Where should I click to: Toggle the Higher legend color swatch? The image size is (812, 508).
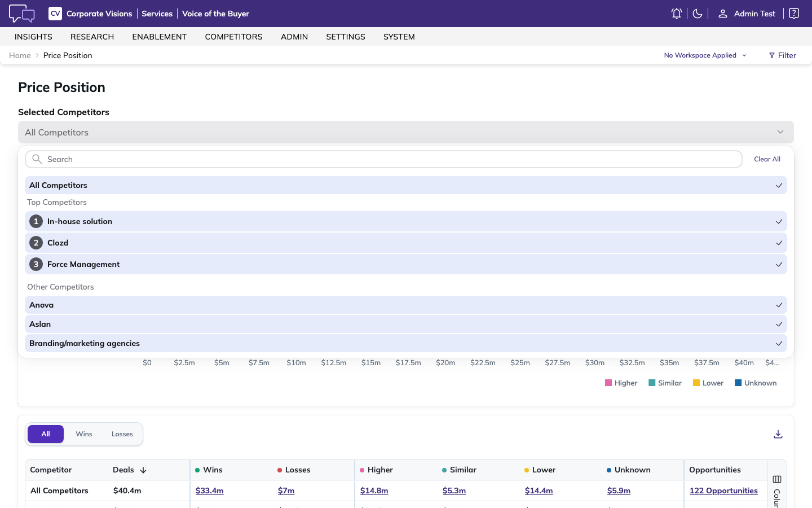(x=608, y=383)
